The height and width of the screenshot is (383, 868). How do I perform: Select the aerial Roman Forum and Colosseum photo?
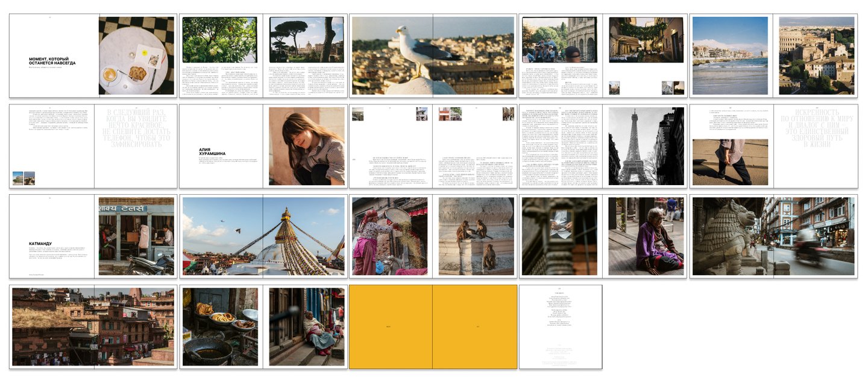click(x=817, y=55)
